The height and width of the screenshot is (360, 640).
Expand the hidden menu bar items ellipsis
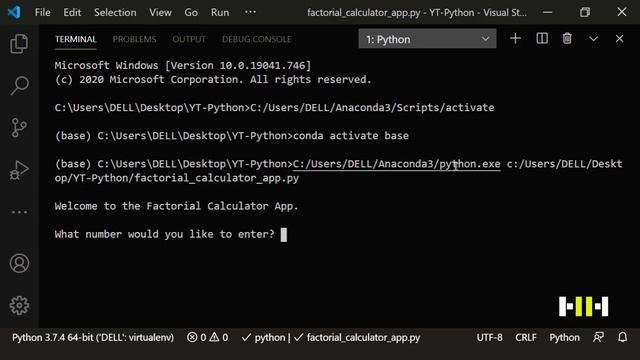point(250,12)
